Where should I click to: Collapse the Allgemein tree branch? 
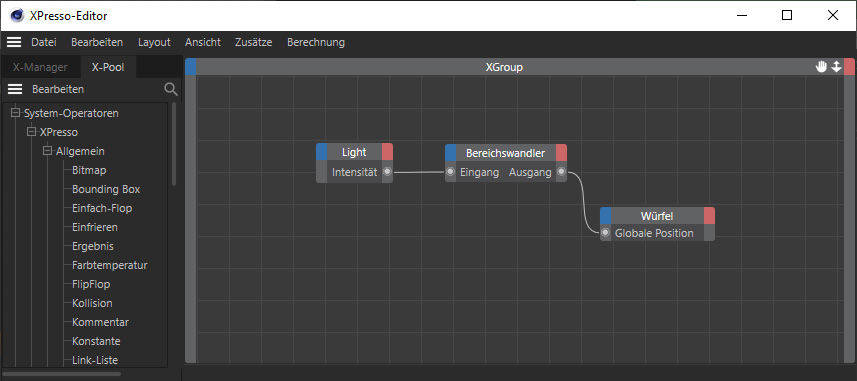pyautogui.click(x=48, y=151)
